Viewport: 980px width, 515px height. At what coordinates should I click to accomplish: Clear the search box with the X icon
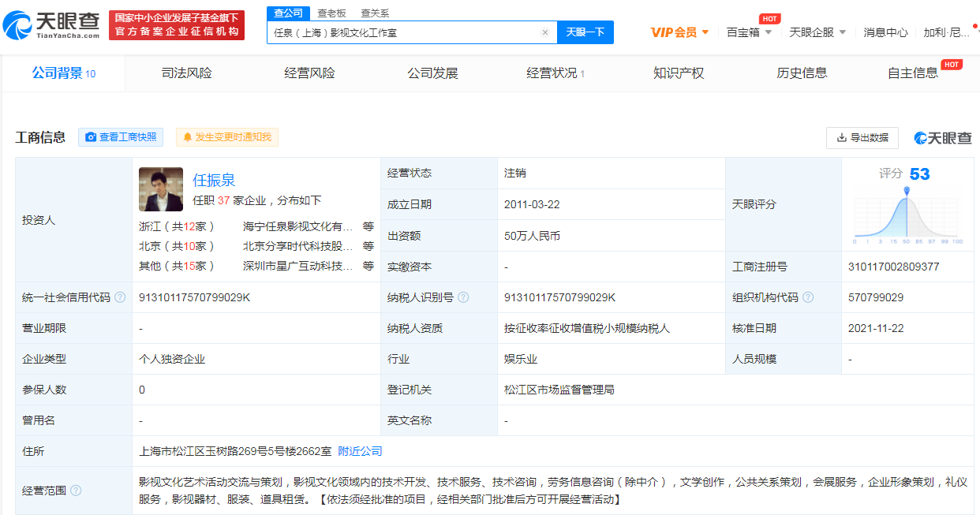click(x=544, y=32)
